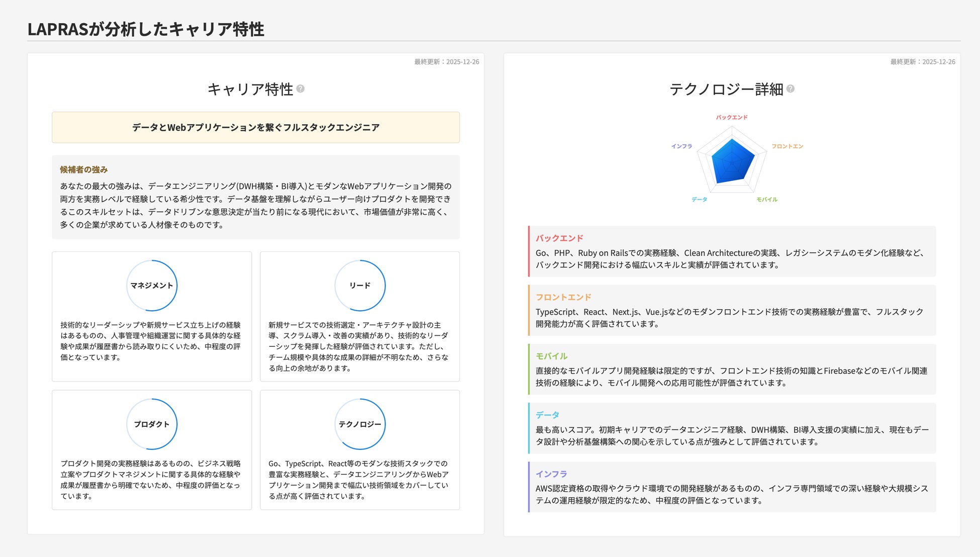The width and height of the screenshot is (980, 557).
Task: Click the フロントエン radar axis label
Action: [x=787, y=146]
